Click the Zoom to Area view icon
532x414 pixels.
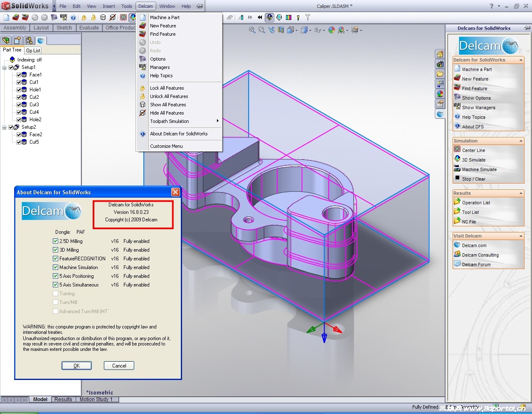pos(261,30)
